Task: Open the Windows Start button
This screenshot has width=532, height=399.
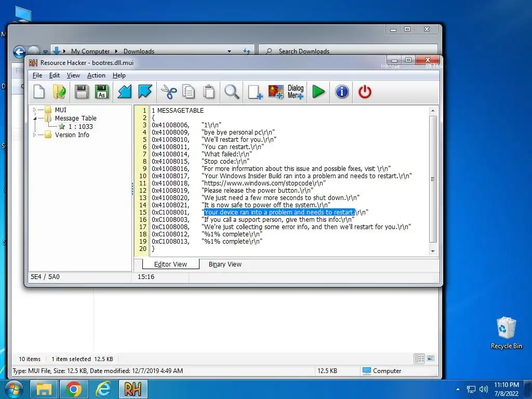Action: [13, 389]
